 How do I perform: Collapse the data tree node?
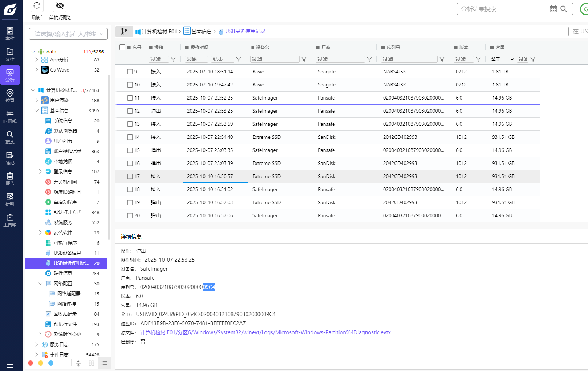coord(33,52)
